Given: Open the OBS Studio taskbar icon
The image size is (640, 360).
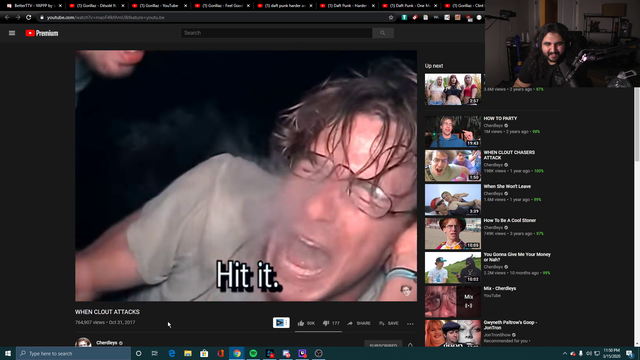Looking at the screenshot, I should point(318,353).
